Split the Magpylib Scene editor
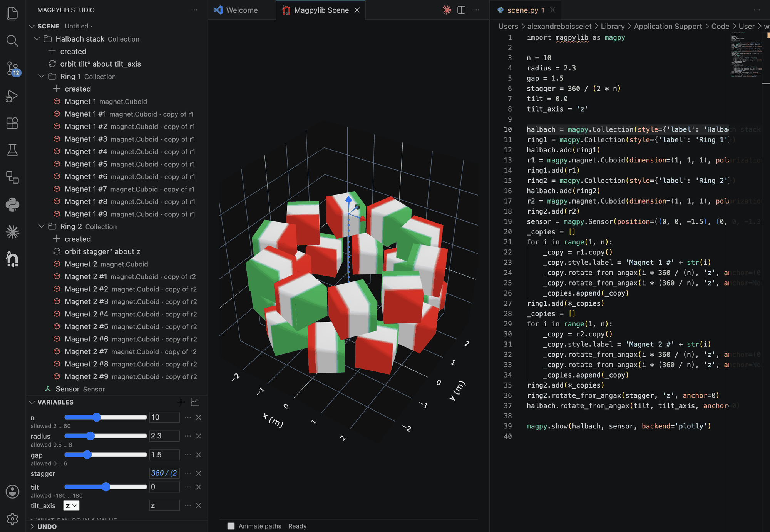The image size is (770, 532). click(461, 10)
